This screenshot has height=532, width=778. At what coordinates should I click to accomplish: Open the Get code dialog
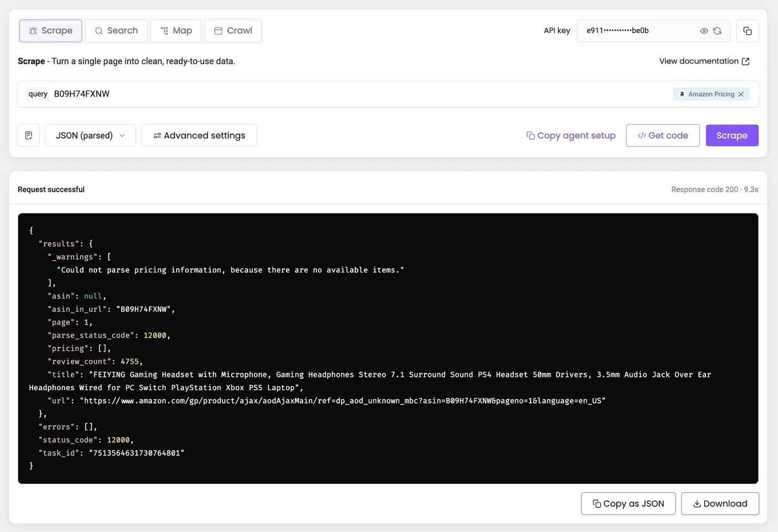tap(663, 136)
